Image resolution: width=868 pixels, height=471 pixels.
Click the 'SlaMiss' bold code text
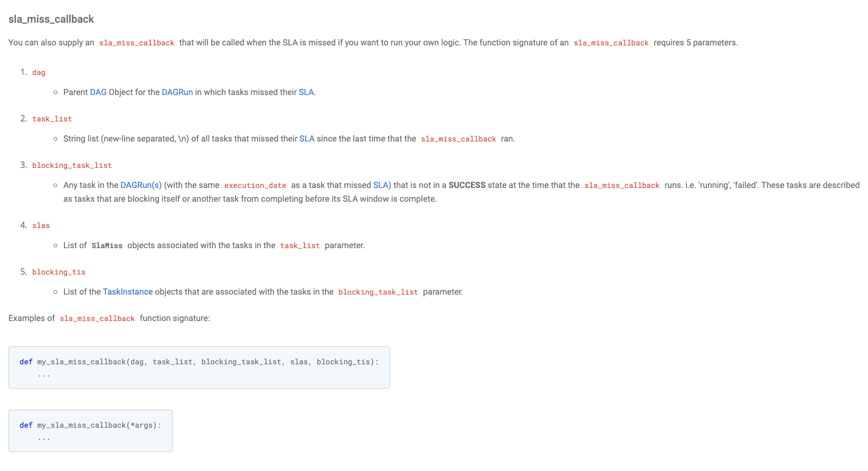click(x=107, y=246)
